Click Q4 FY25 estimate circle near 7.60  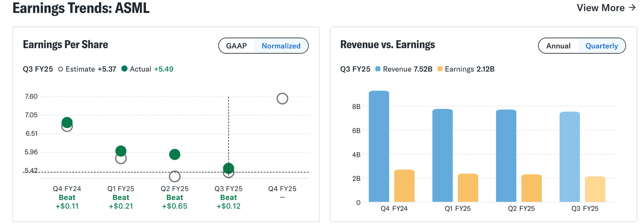point(282,98)
